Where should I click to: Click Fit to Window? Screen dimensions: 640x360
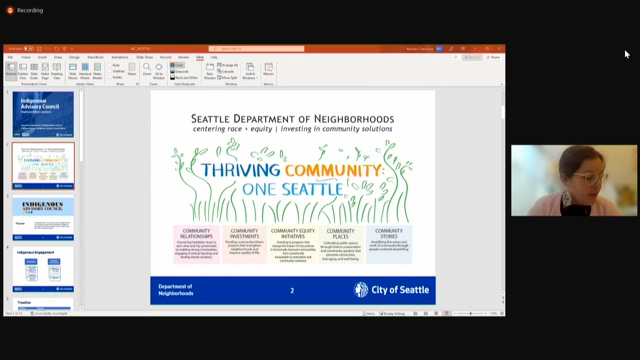click(x=159, y=71)
